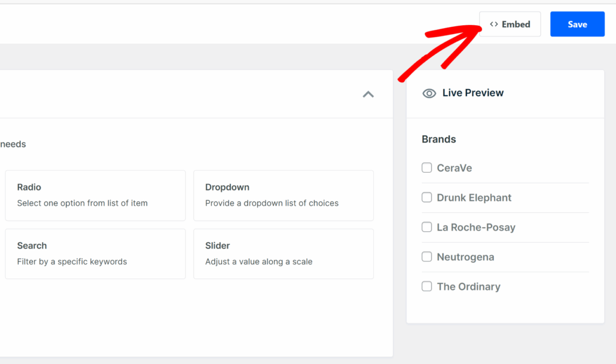
Task: Check the La Roche-Posay checkbox
Action: coord(426,227)
